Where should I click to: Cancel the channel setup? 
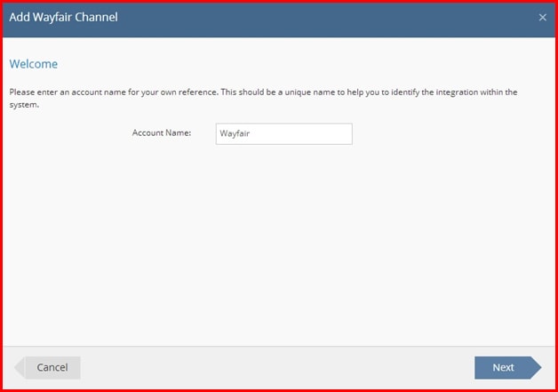click(47, 367)
